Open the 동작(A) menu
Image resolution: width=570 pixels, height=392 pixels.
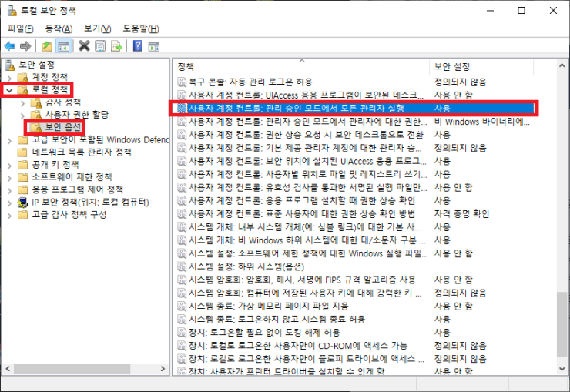(59, 28)
